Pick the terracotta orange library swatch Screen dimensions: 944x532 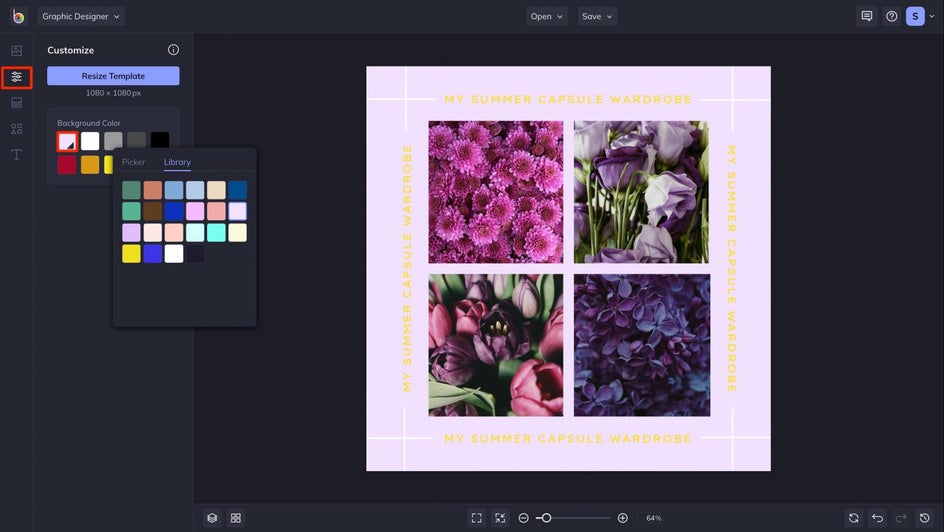[152, 190]
